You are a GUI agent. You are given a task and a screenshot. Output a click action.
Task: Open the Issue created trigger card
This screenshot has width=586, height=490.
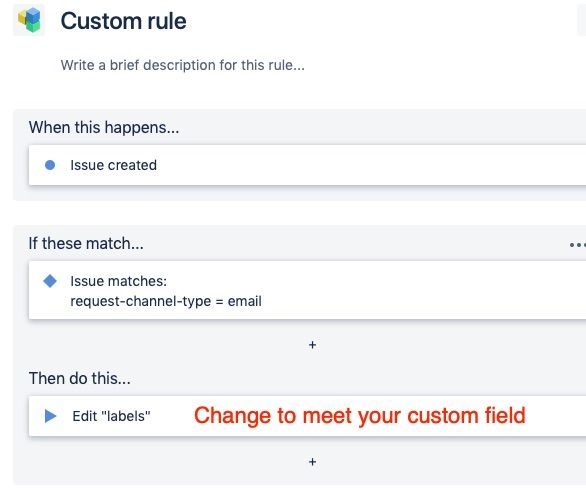[x=307, y=165]
